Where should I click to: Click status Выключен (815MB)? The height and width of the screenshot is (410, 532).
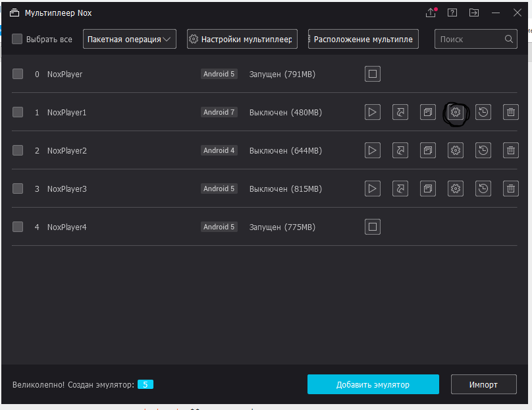click(x=286, y=189)
